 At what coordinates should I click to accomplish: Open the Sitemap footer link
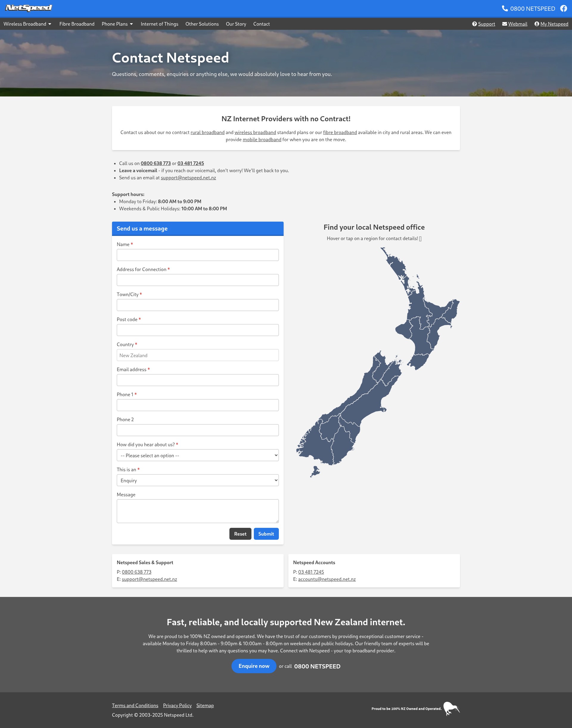(x=205, y=705)
